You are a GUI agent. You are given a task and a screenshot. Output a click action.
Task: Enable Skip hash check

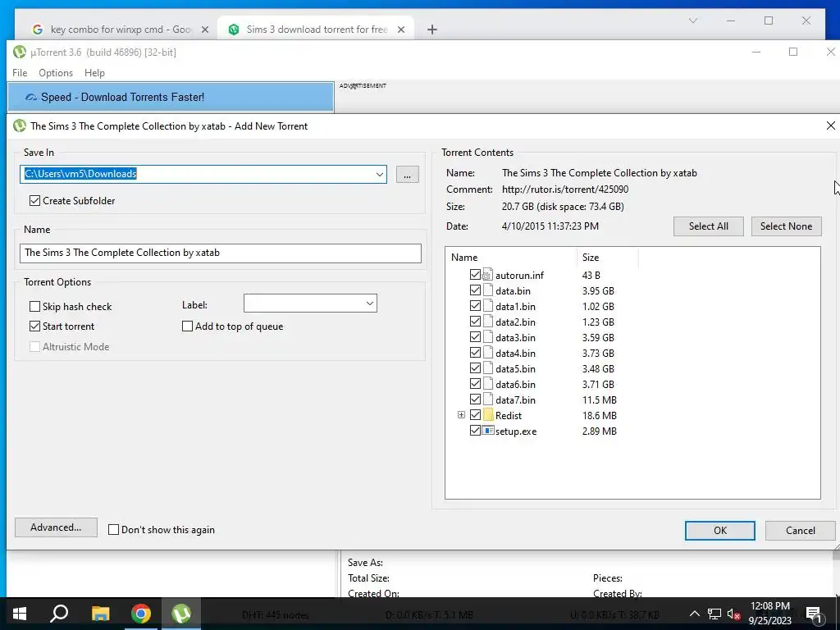coord(34,307)
